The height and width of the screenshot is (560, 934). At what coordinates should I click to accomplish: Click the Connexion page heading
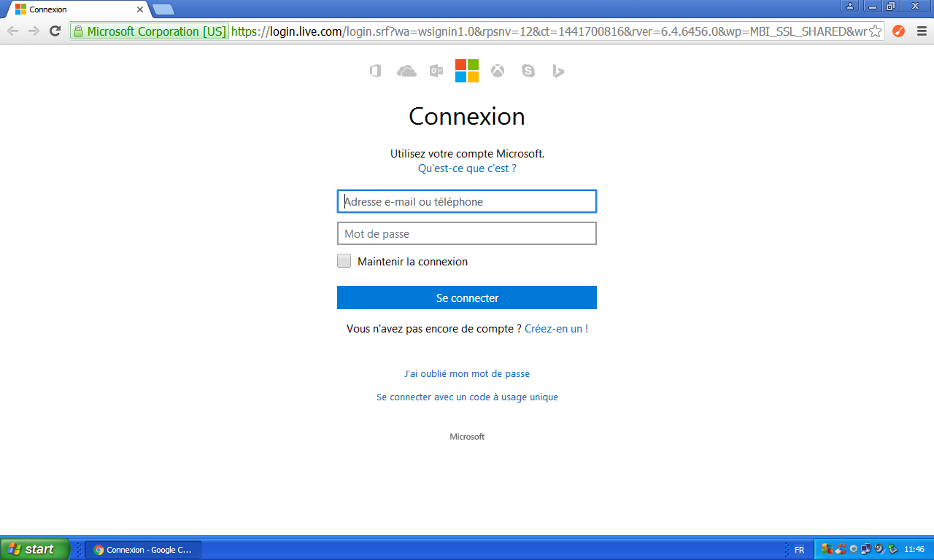click(467, 117)
